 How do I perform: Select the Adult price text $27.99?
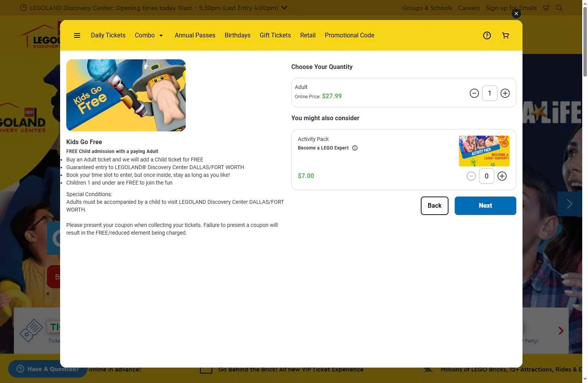pyautogui.click(x=332, y=96)
